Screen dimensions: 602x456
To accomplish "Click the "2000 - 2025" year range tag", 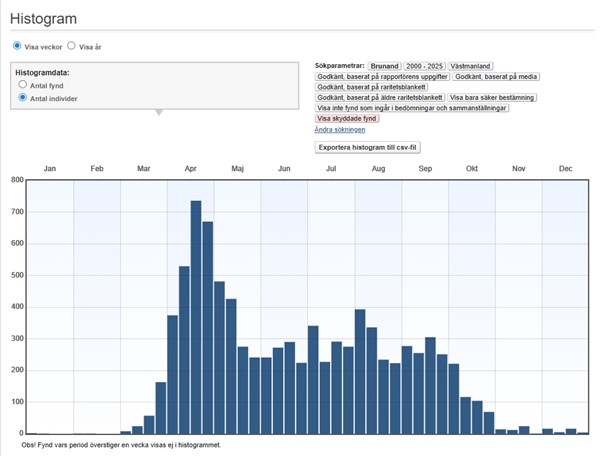I will [423, 65].
